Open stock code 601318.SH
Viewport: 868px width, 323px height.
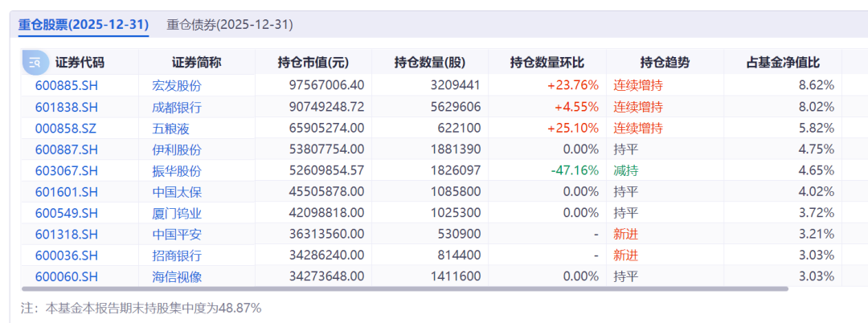pyautogui.click(x=66, y=235)
